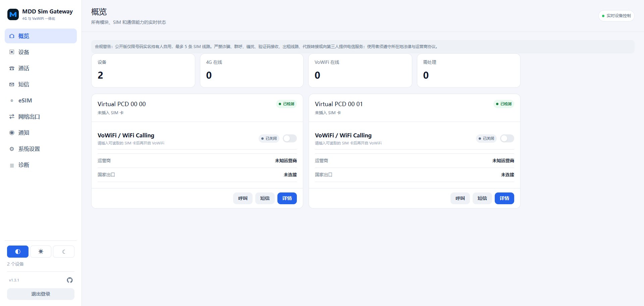Click 短信 button on Virtual PCD 00 01
The height and width of the screenshot is (306, 644).
tap(482, 198)
